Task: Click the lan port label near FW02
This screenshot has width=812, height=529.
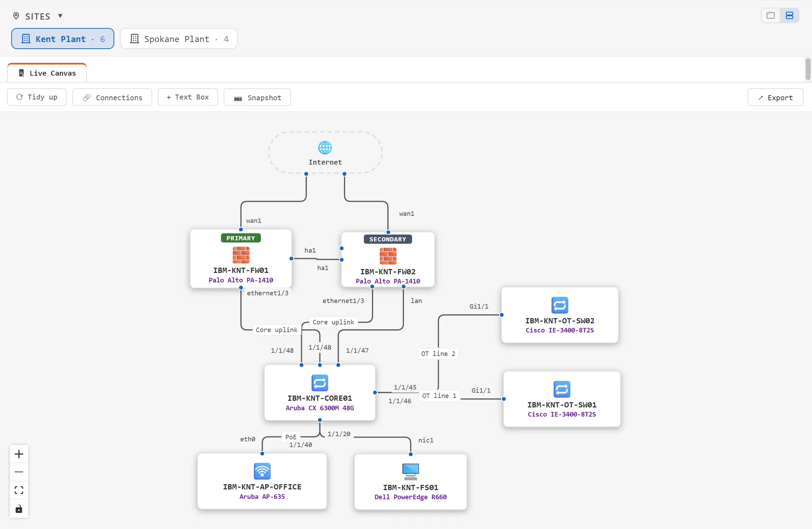Action: pos(417,301)
